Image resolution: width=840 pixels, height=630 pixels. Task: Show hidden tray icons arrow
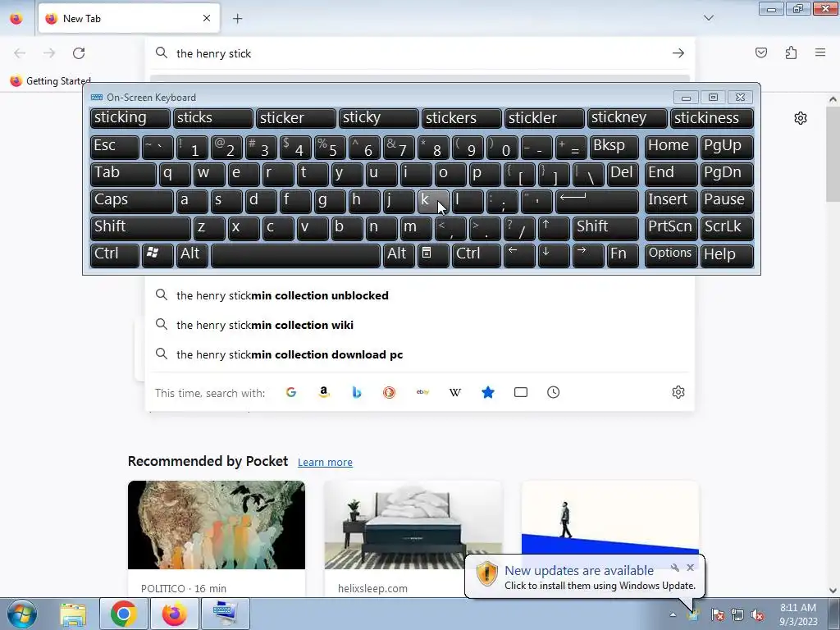673,615
